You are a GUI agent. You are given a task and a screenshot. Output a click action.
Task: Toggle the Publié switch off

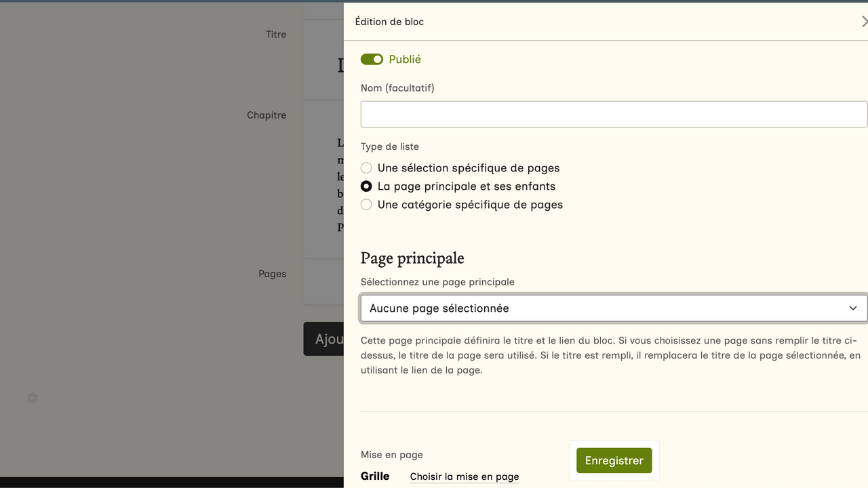(372, 60)
